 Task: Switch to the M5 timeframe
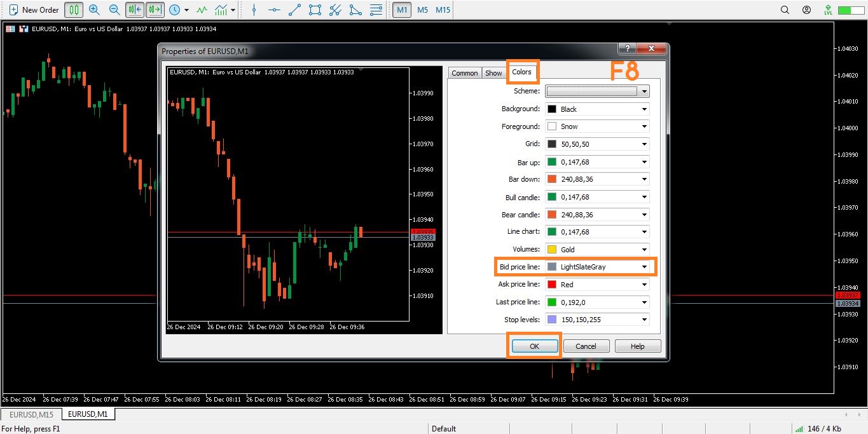(422, 10)
